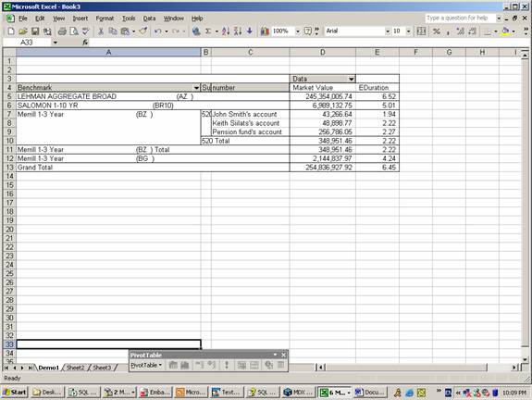Open the Window menu
This screenshot has width=532, height=400.
point(174,19)
